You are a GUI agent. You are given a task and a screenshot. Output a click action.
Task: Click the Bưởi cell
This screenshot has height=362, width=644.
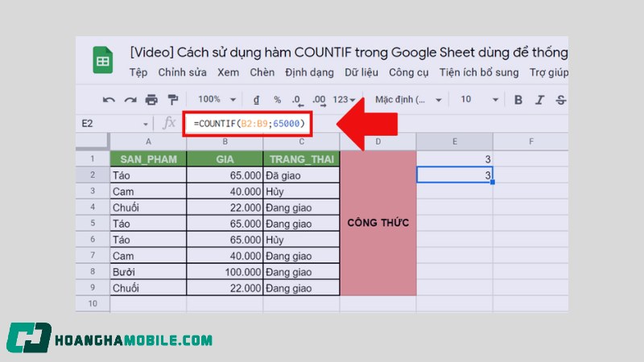pos(148,272)
